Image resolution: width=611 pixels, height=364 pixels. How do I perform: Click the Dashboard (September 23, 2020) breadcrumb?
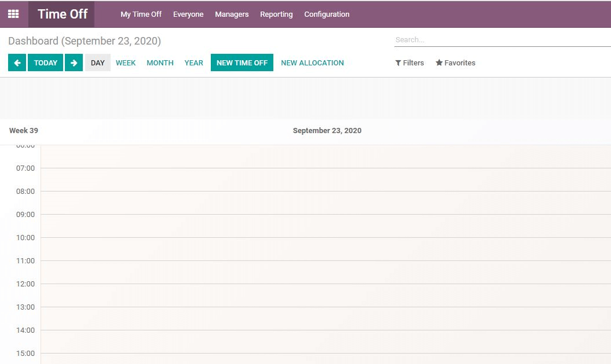coord(85,41)
